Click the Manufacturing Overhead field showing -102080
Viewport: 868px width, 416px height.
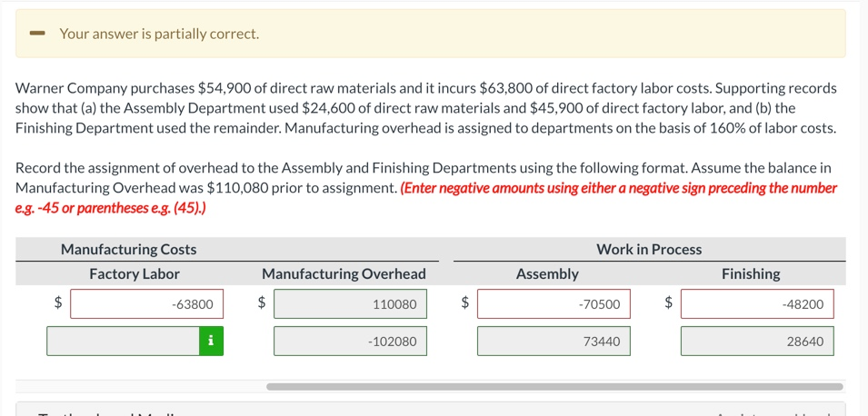coord(351,342)
